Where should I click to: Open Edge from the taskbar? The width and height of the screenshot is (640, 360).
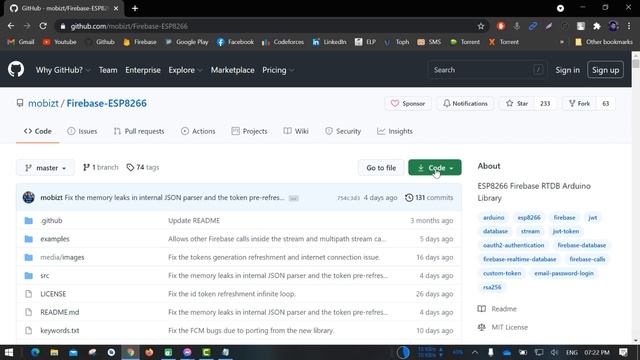pyautogui.click(x=35, y=352)
